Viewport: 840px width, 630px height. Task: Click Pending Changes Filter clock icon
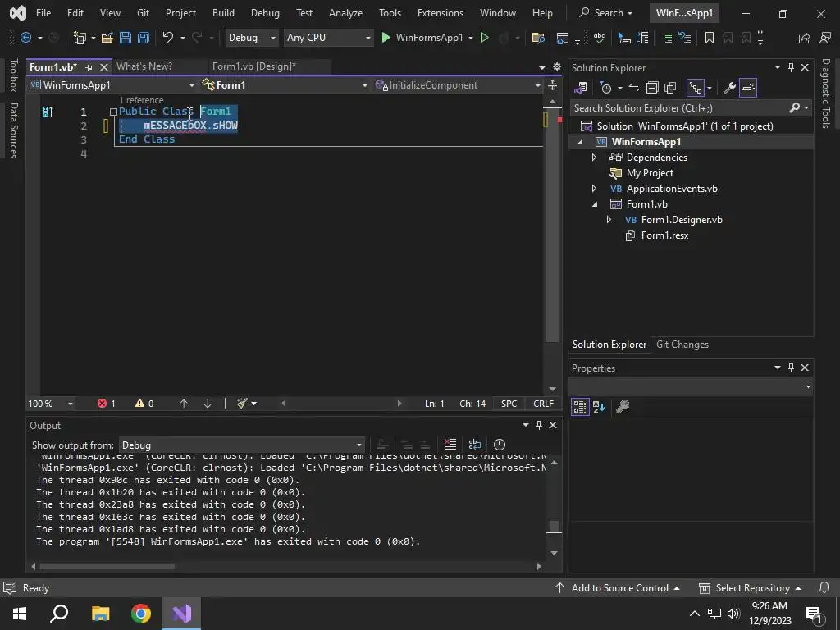click(606, 88)
